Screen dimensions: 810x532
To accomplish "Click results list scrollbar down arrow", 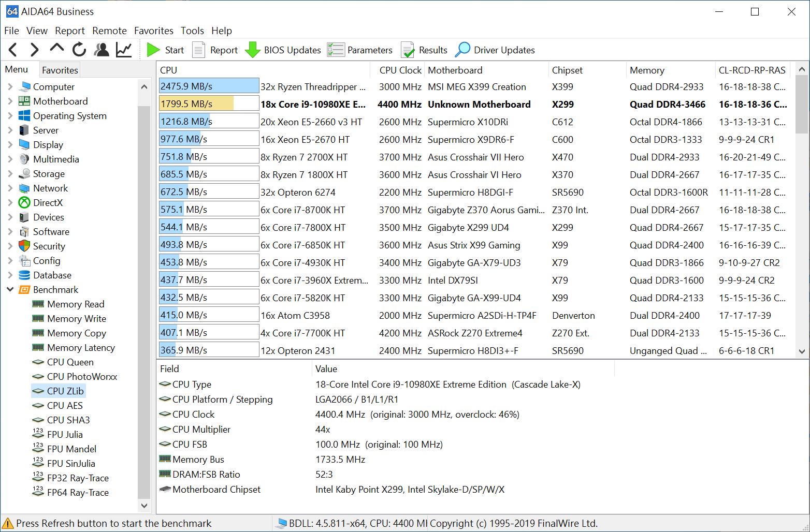I will point(802,351).
